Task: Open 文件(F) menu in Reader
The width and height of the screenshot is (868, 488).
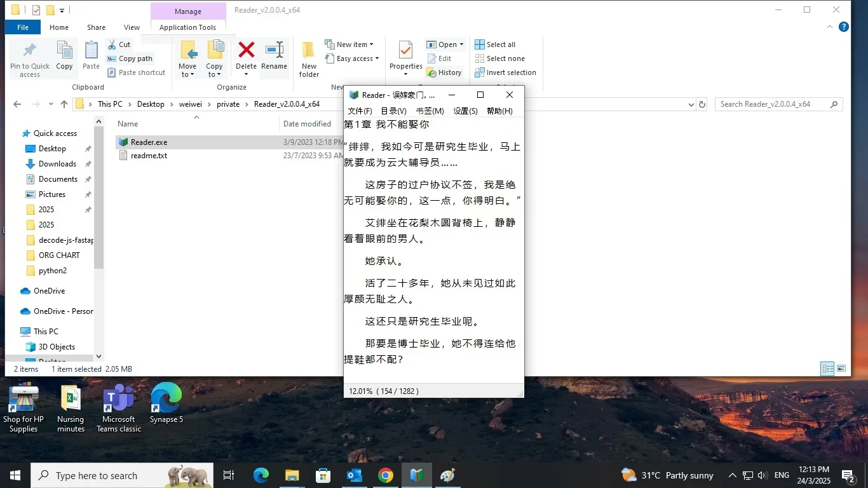Action: pos(360,111)
